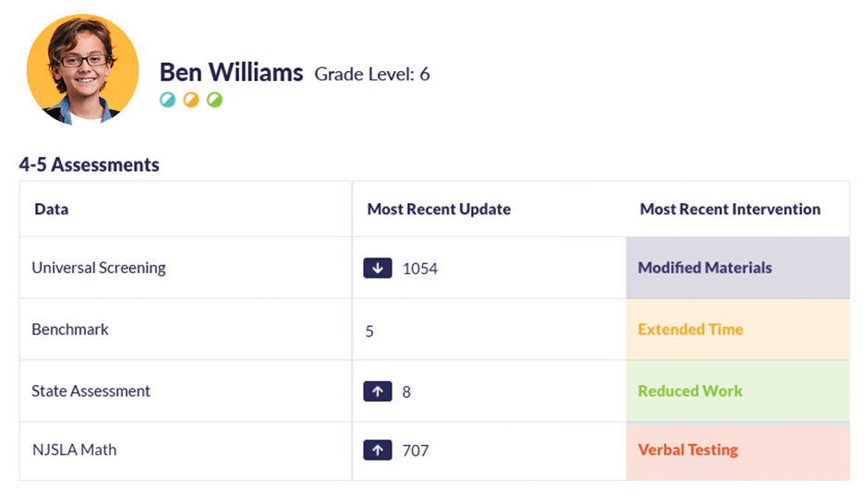868x504 pixels.
Task: Sort by the Data column header
Action: click(x=52, y=210)
